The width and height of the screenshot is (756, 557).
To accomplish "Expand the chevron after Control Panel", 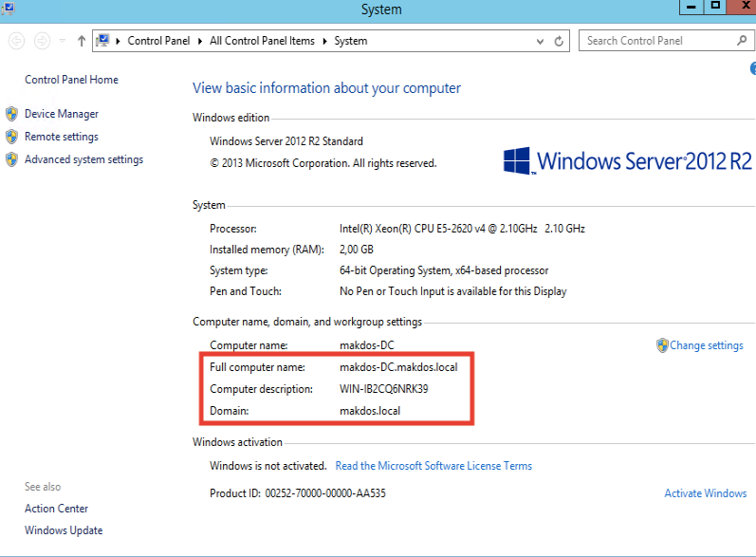I will point(199,41).
